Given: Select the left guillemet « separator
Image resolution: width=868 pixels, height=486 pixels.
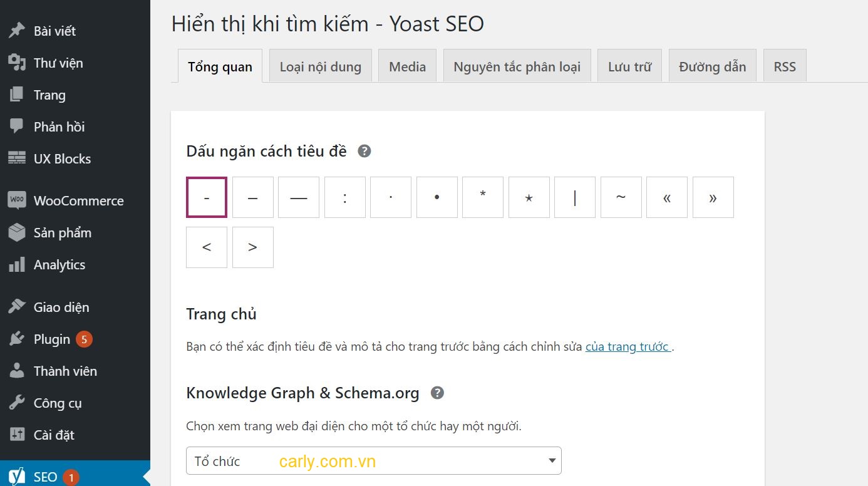Looking at the screenshot, I should click(667, 197).
